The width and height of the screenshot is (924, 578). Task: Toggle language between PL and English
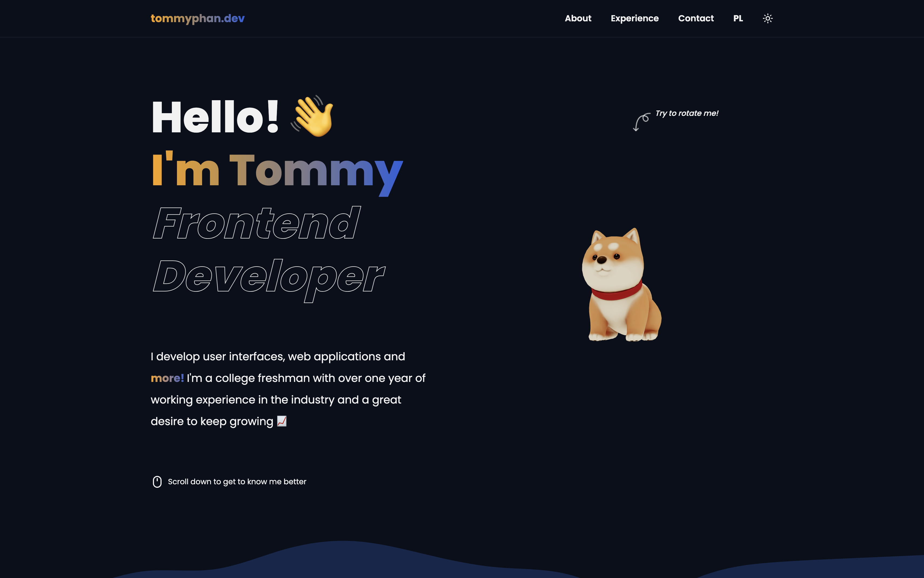(738, 18)
